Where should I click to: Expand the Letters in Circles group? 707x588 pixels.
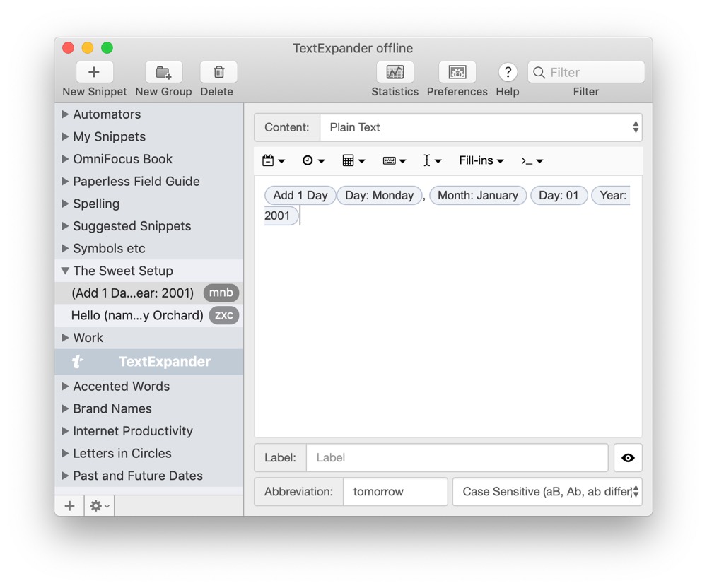point(65,453)
